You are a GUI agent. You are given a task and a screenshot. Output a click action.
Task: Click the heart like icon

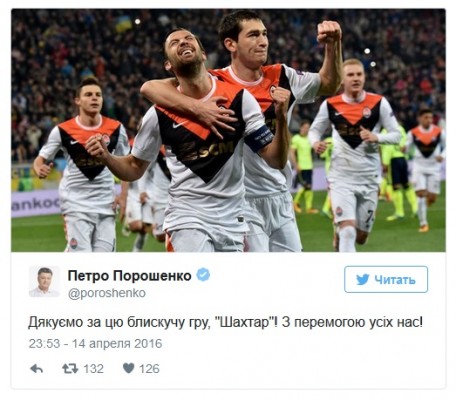pyautogui.click(x=128, y=368)
